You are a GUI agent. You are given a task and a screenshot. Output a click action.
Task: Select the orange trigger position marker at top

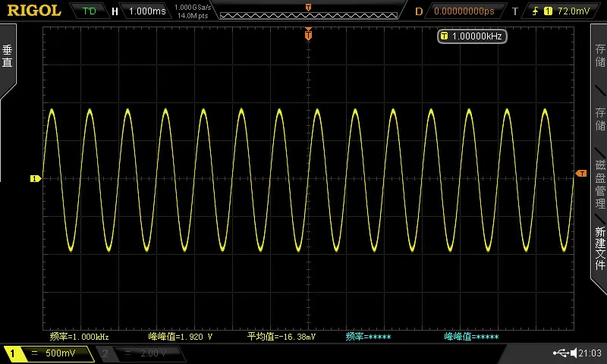[x=308, y=35]
